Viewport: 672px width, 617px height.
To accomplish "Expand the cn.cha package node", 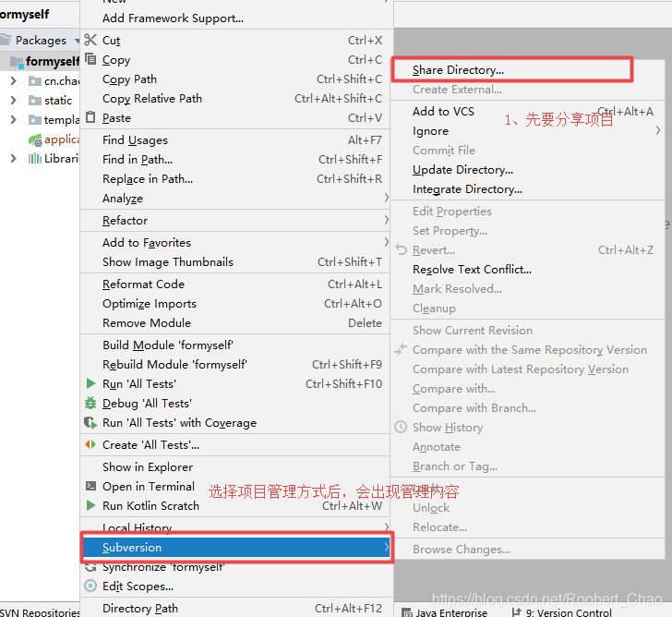I will tap(13, 80).
